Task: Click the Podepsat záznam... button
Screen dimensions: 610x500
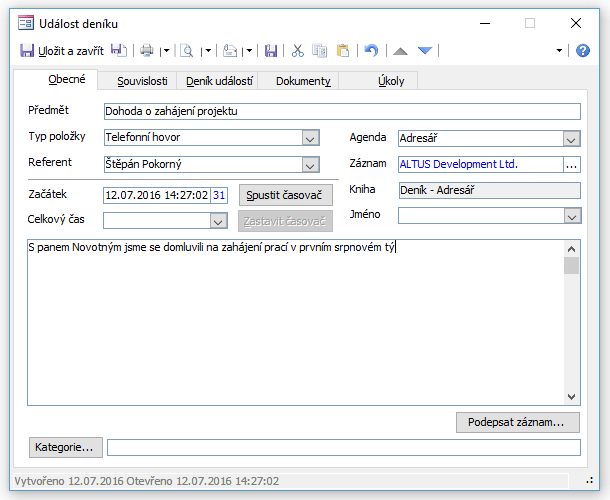Action: pyautogui.click(x=518, y=422)
